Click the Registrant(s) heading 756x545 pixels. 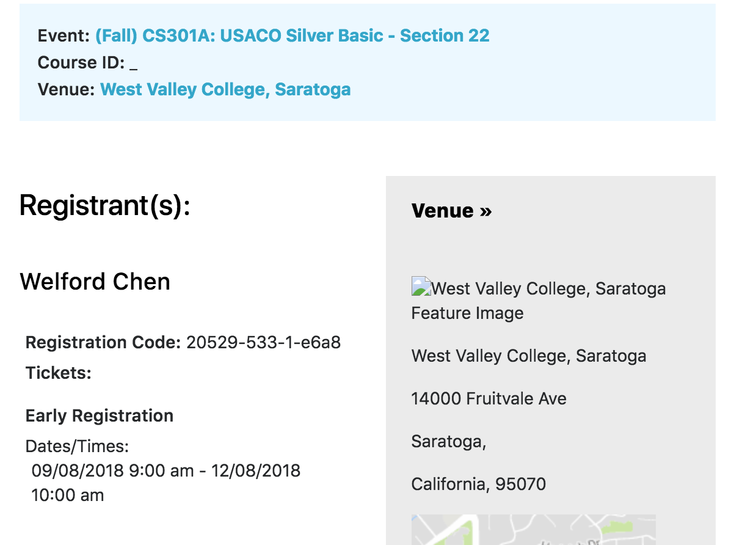click(x=105, y=205)
